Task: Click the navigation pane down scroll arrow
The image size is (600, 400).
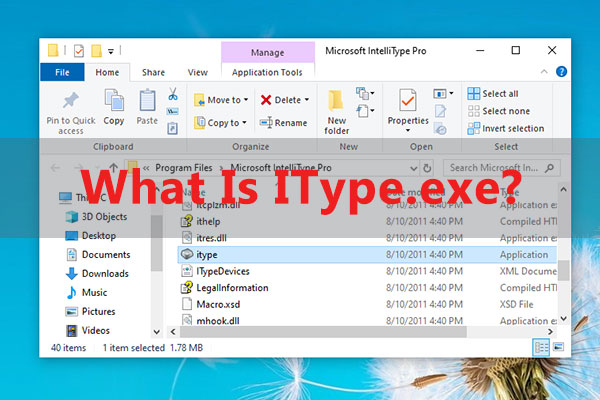Action: click(157, 332)
